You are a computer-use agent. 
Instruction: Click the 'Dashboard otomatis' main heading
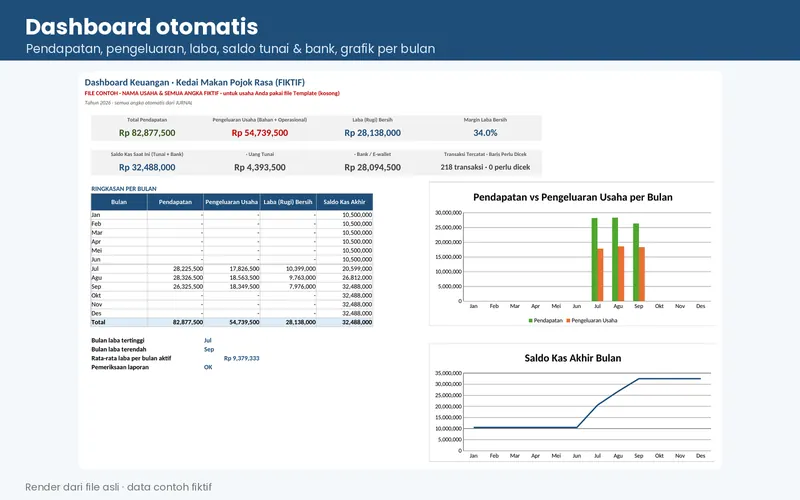pyautogui.click(x=141, y=27)
